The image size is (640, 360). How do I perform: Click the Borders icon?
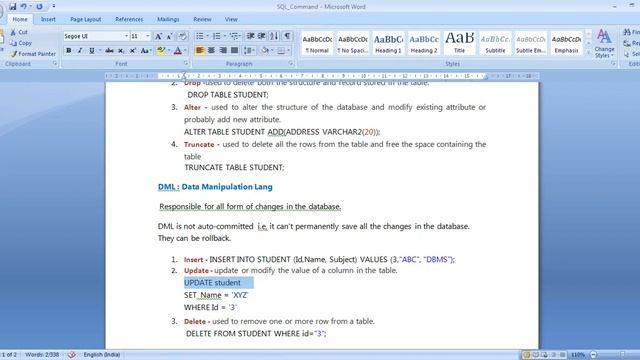coord(281,51)
